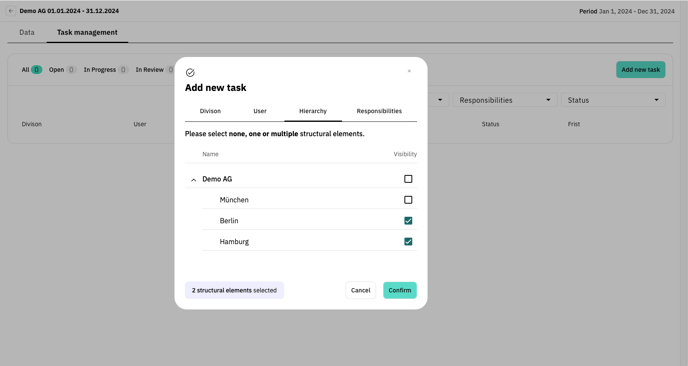
Task: Switch to the User tab in dialog
Action: [x=260, y=111]
